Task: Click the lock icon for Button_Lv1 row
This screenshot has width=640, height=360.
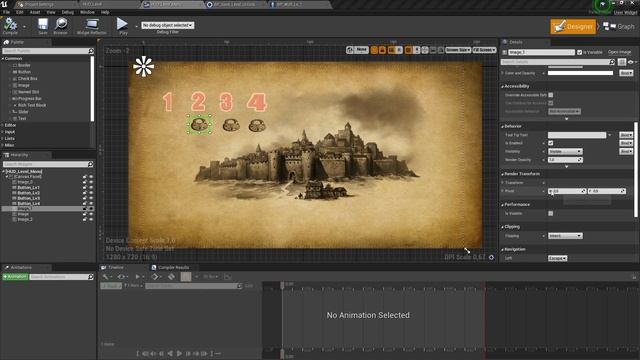Action: tap(85, 187)
